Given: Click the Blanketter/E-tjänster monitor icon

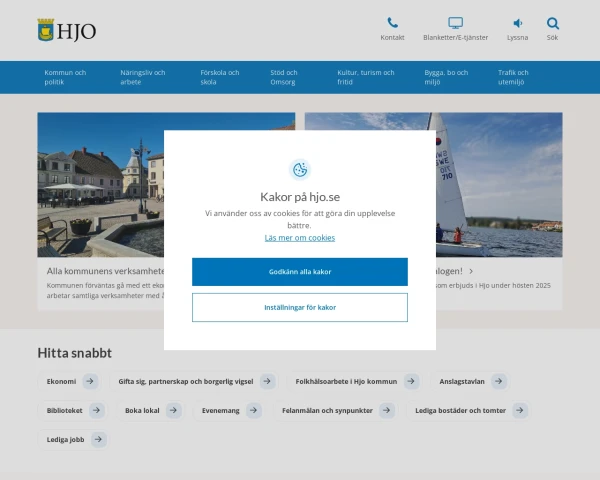Looking at the screenshot, I should tap(455, 23).
